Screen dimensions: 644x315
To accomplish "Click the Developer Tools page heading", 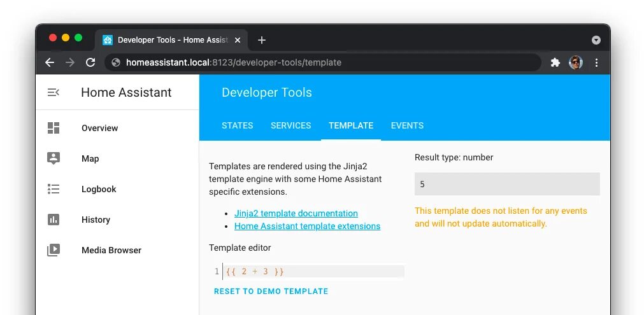I will click(266, 92).
